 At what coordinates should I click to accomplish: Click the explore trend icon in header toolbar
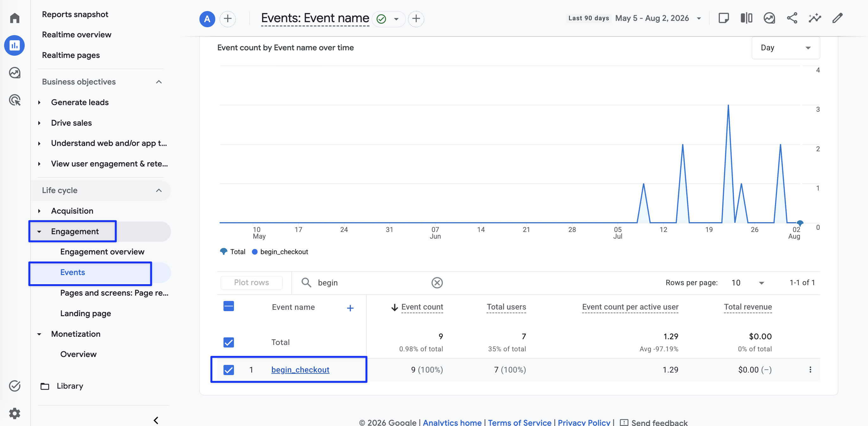coord(769,18)
